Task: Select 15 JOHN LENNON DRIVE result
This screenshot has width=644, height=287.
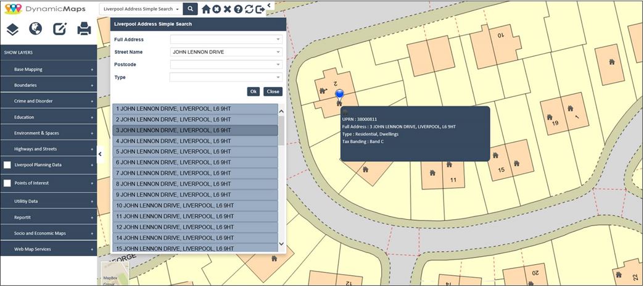Action: pos(195,248)
